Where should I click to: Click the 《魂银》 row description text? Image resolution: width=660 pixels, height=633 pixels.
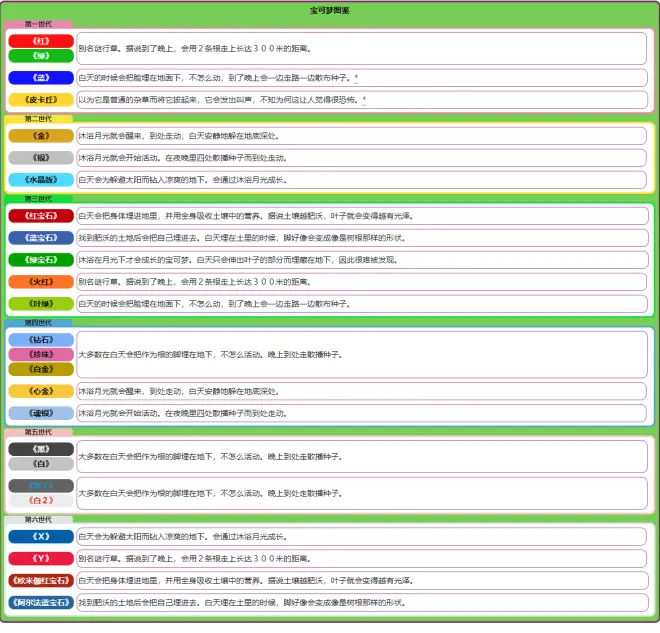[183, 413]
